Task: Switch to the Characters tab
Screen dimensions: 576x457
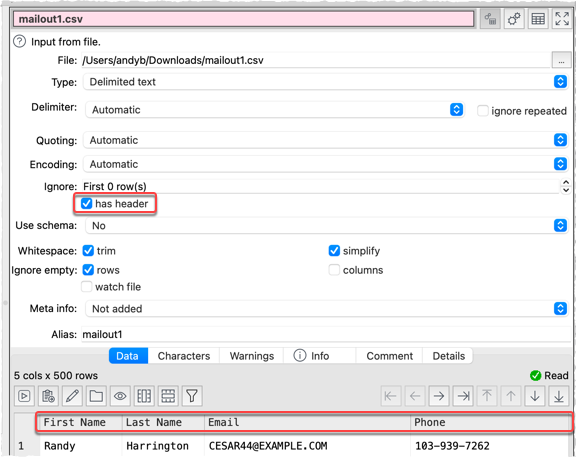Action: click(184, 356)
